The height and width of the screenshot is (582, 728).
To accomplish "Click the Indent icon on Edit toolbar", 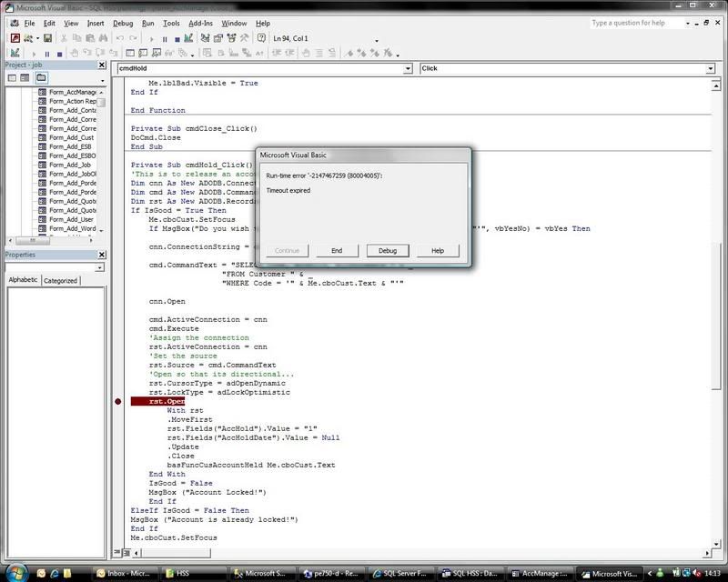I will 277,53.
